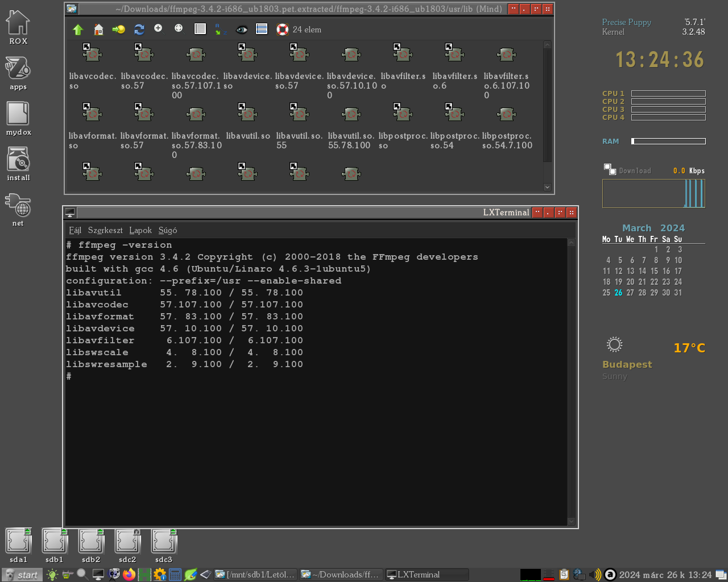The height and width of the screenshot is (582, 728).
Task: Click the Budapest weather widget label
Action: (x=627, y=364)
